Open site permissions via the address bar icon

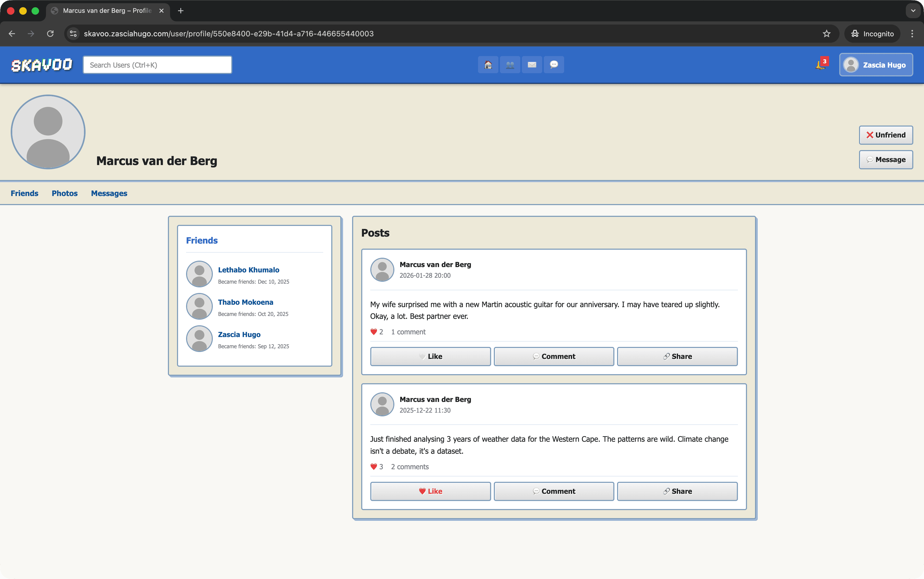point(73,34)
